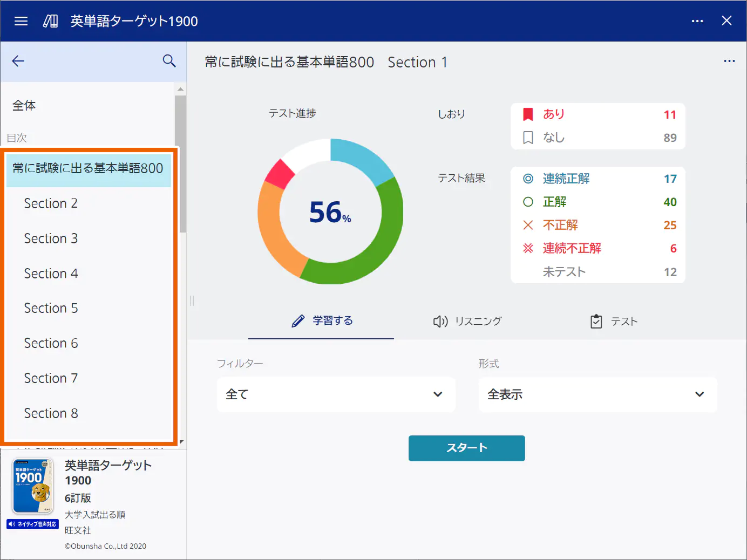The width and height of the screenshot is (747, 560).
Task: Select the 未テスト result row
Action: coord(598,272)
